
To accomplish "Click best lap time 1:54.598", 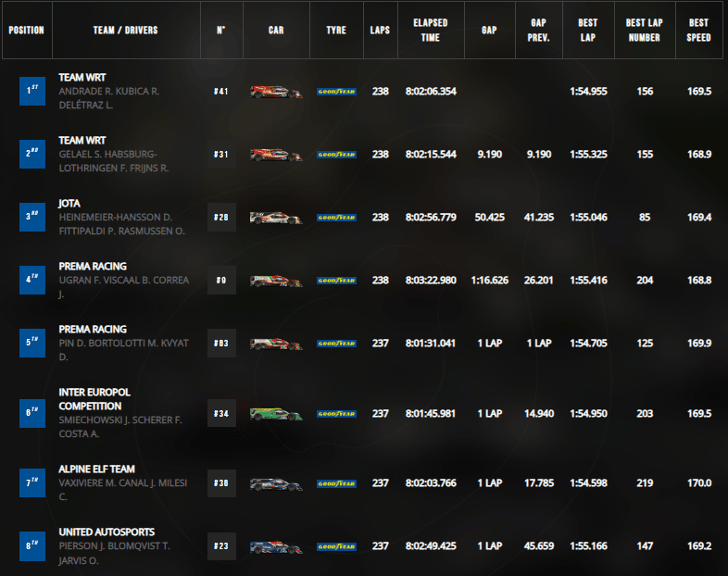I will 588,483.
